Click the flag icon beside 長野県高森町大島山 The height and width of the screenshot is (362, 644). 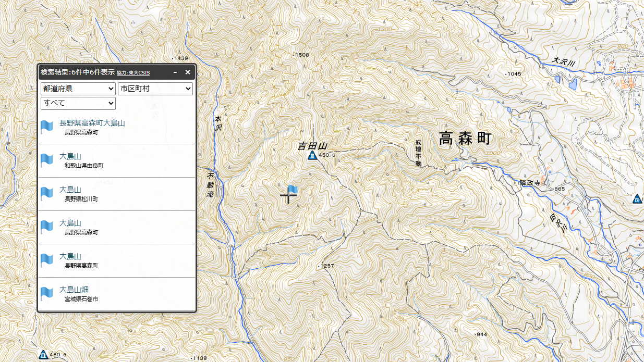(x=47, y=127)
